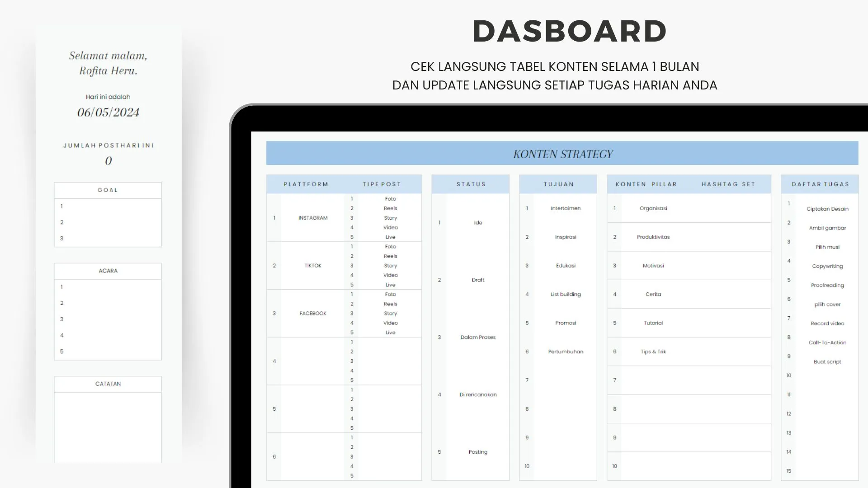Click the HASHTAG SET column header

point(728,184)
